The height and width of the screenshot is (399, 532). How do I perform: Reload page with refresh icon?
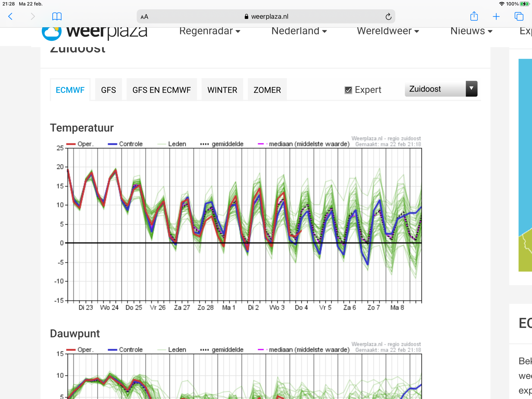pyautogui.click(x=388, y=17)
